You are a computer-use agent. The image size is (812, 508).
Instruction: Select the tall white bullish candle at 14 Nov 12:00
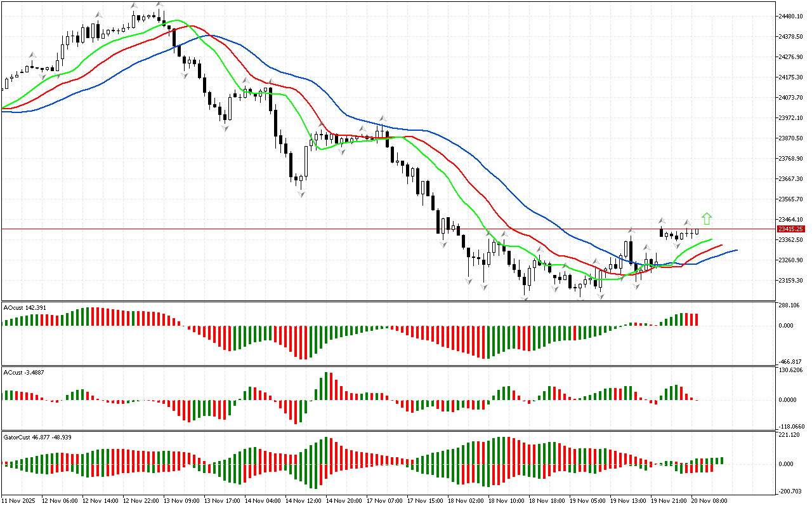(x=306, y=162)
